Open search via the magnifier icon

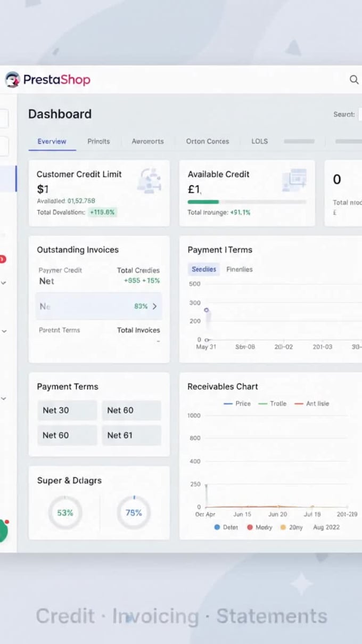pyautogui.click(x=354, y=80)
